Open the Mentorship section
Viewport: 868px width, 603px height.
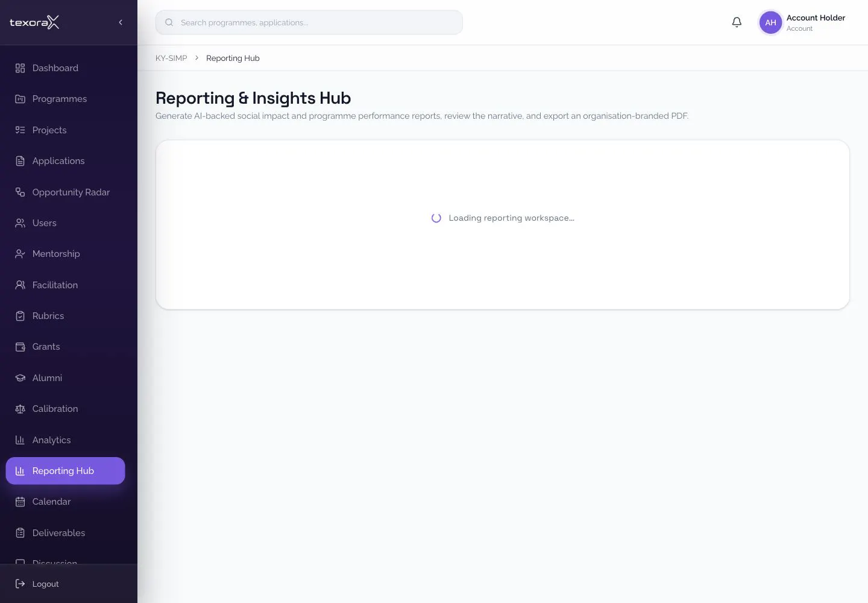pyautogui.click(x=65, y=254)
